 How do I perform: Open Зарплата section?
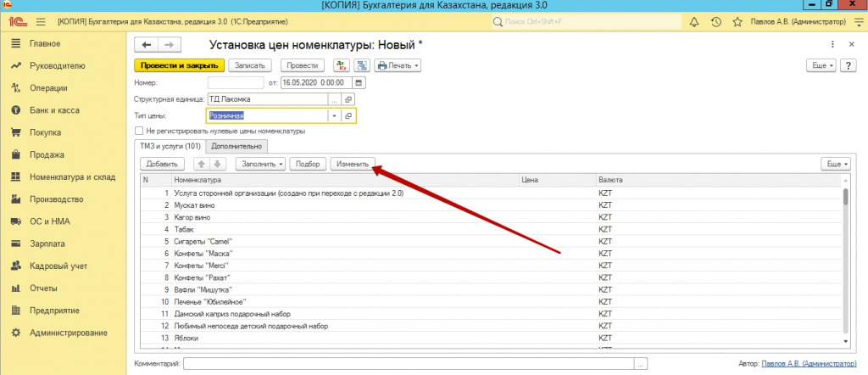point(47,243)
